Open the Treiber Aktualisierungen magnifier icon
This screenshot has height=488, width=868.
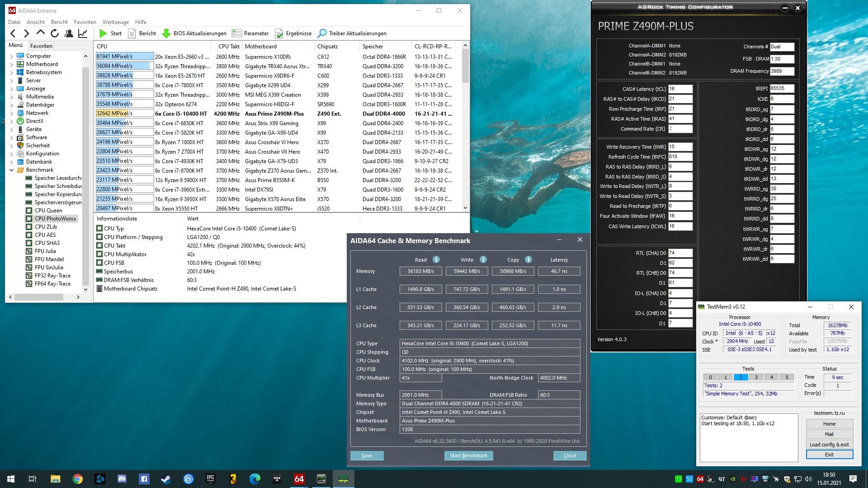click(x=322, y=33)
